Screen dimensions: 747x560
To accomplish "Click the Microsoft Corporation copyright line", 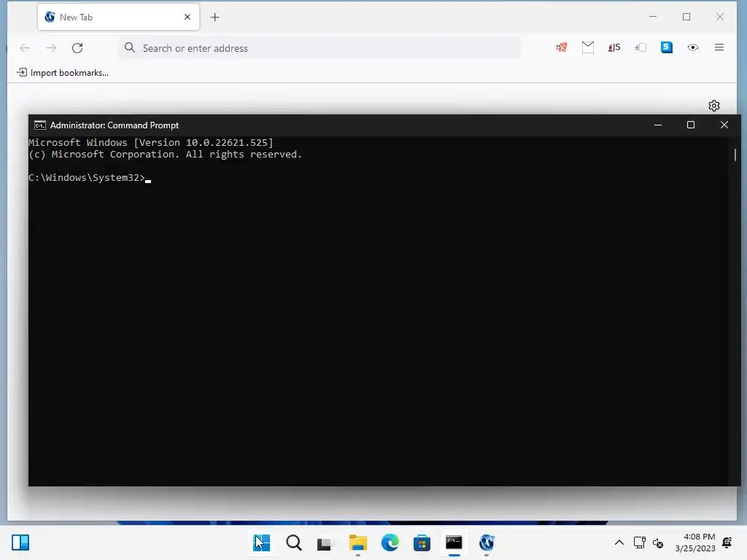I will point(166,155).
